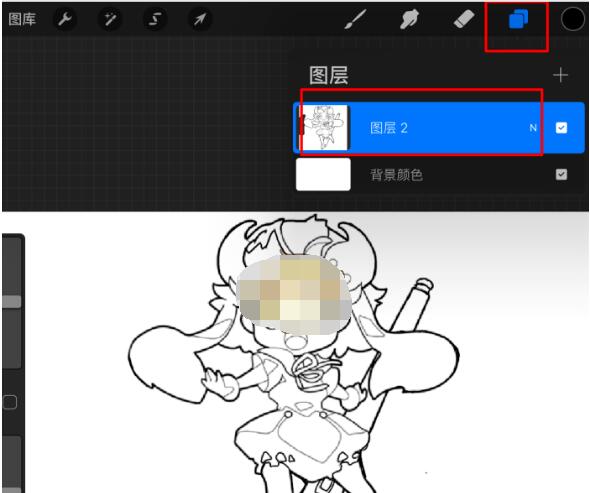The image size is (590, 493).
Task: Open the white 背景颜色 thumbnail
Action: [x=323, y=175]
